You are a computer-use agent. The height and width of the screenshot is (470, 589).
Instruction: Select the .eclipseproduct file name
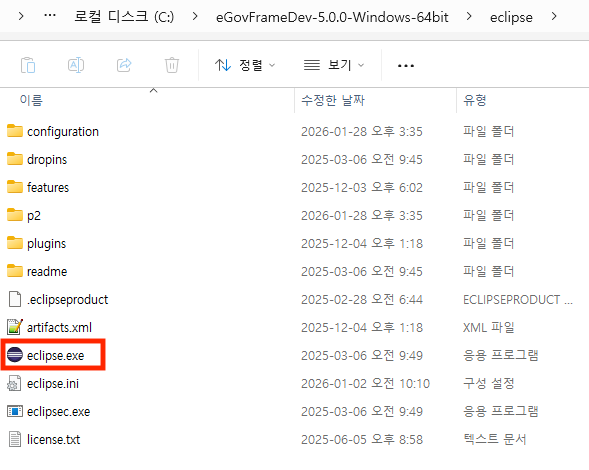(68, 300)
